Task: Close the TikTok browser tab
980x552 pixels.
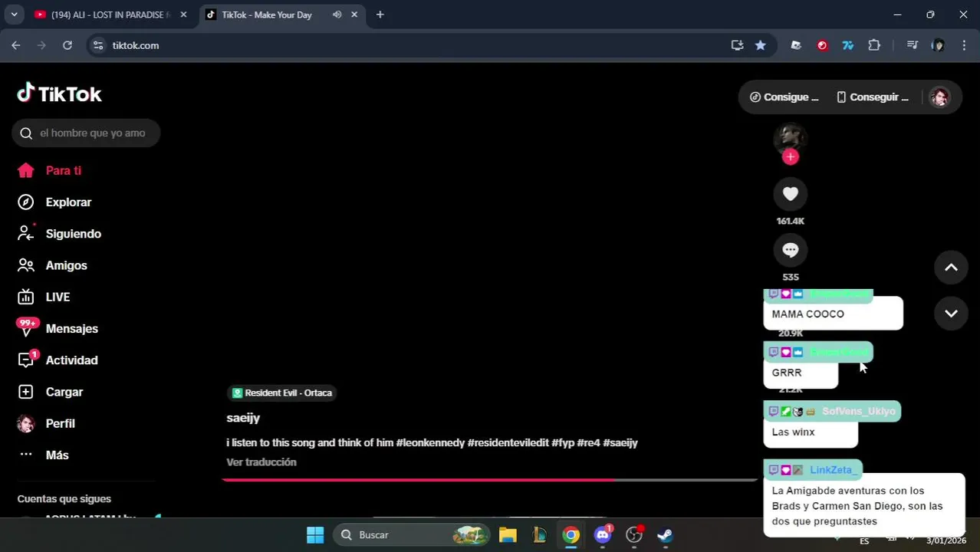Action: (354, 15)
